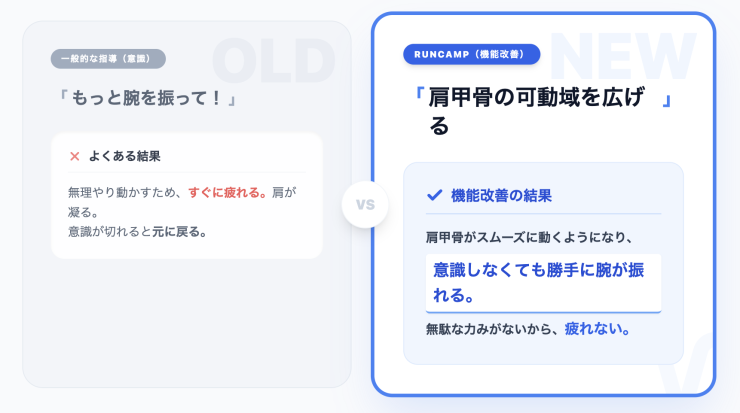
Task: Click the red text すぐに疲れる。
Action: pos(228,191)
